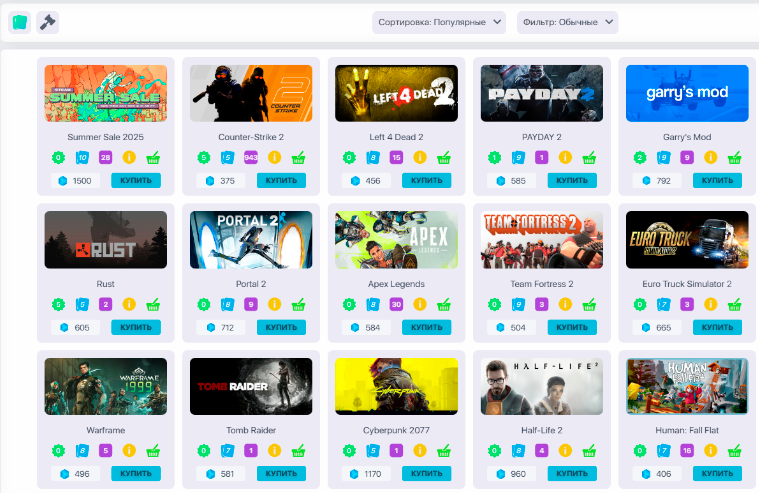The image size is (759, 493).
Task: Open the Team Fortress 2 banner image
Action: (542, 240)
